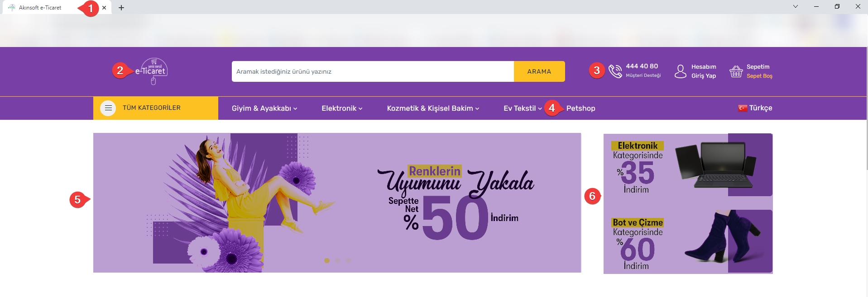Click the e-Ticaret site logo

click(152, 71)
